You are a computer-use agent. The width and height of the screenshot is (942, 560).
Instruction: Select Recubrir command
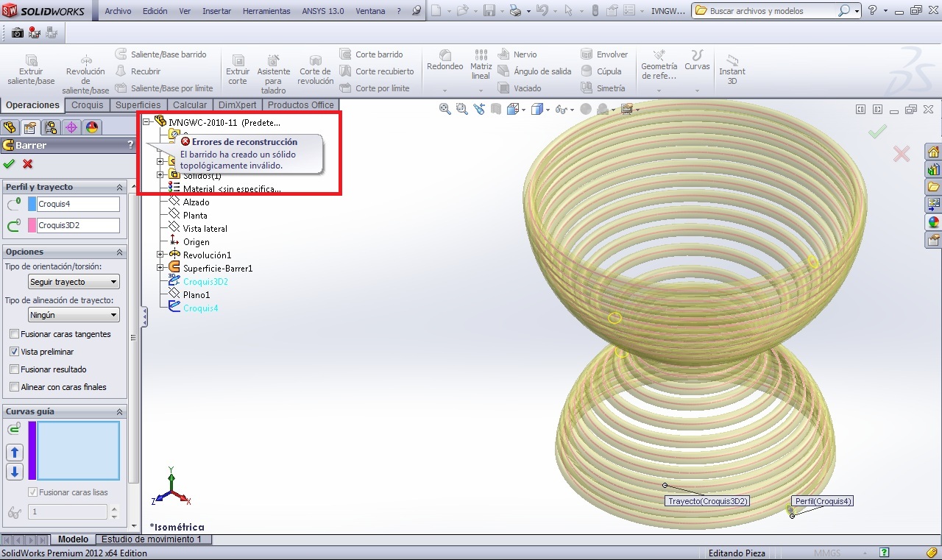pyautogui.click(x=138, y=71)
